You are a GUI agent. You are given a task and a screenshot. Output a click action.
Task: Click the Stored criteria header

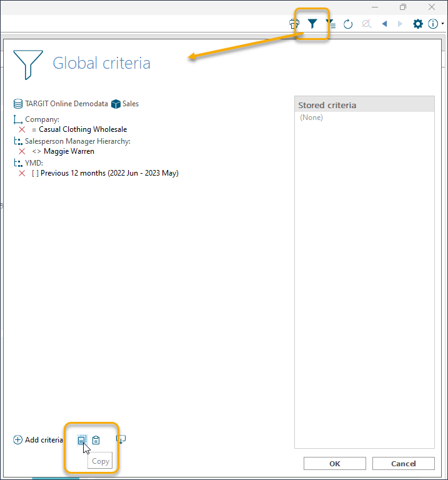click(364, 105)
